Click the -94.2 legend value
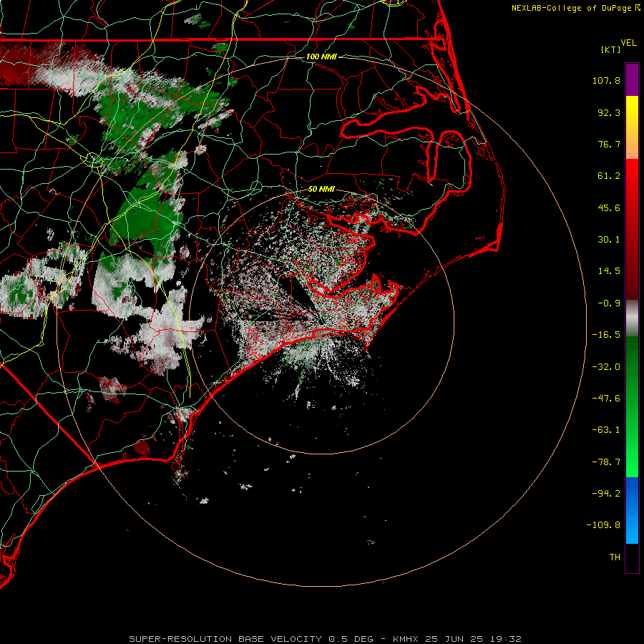The image size is (644, 644). click(606, 493)
